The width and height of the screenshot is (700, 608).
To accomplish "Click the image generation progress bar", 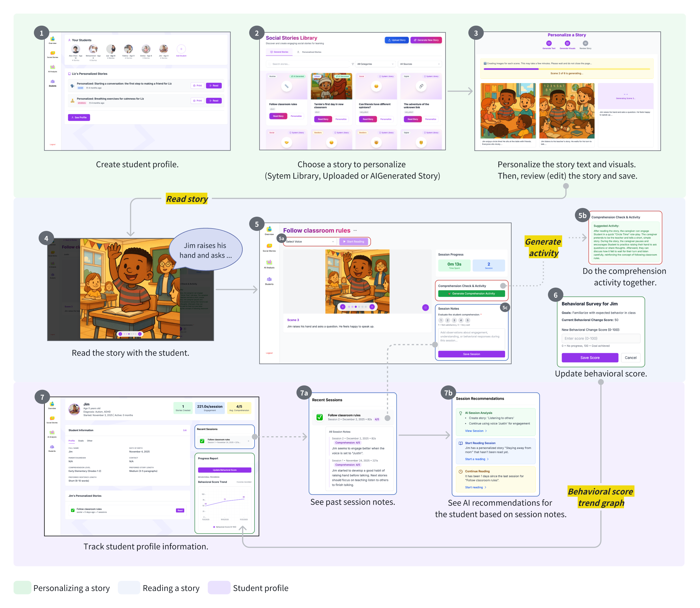I will pyautogui.click(x=566, y=69).
